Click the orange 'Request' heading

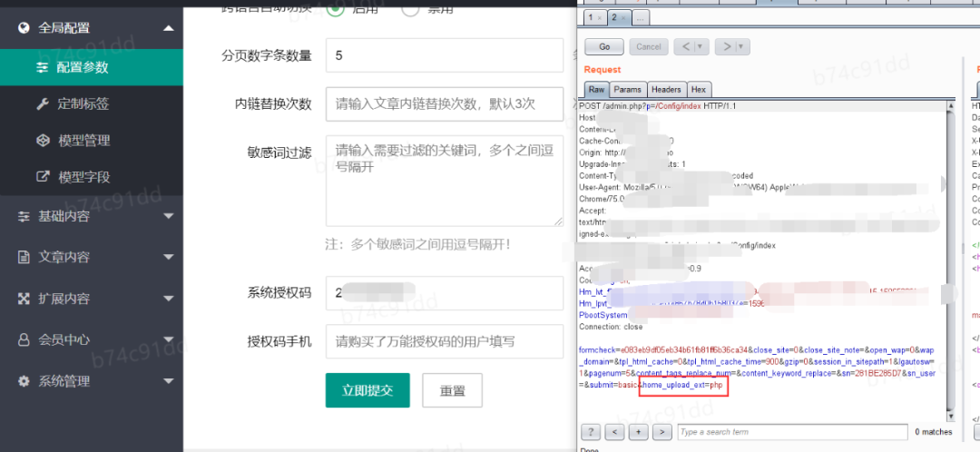click(603, 69)
